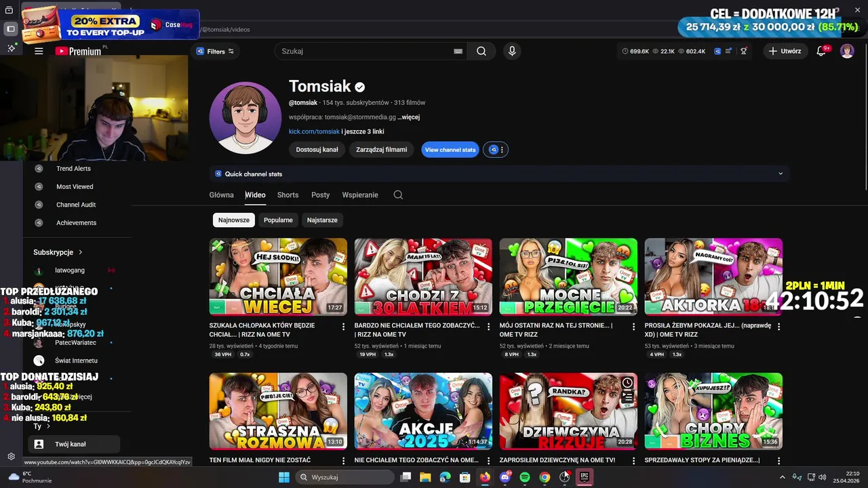Open options menu for MÓJ OSTATNI RAZ video
Viewport: 868px width, 488px height.
coord(634,326)
